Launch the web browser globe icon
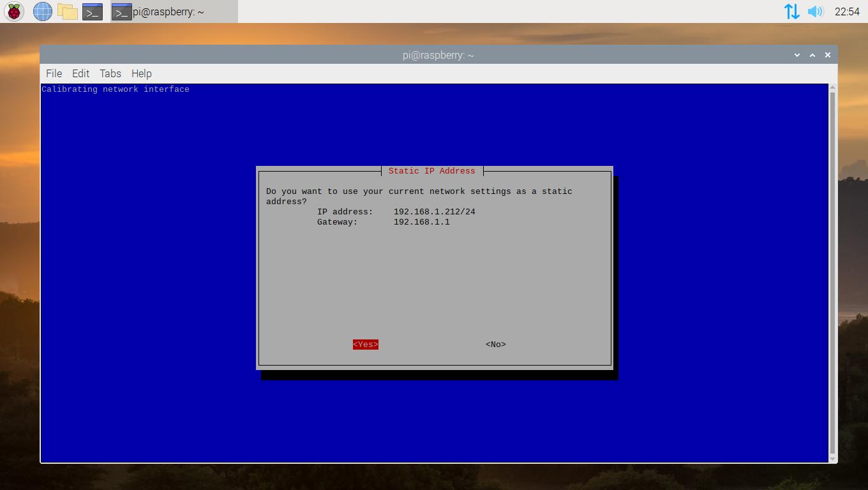 click(x=42, y=11)
